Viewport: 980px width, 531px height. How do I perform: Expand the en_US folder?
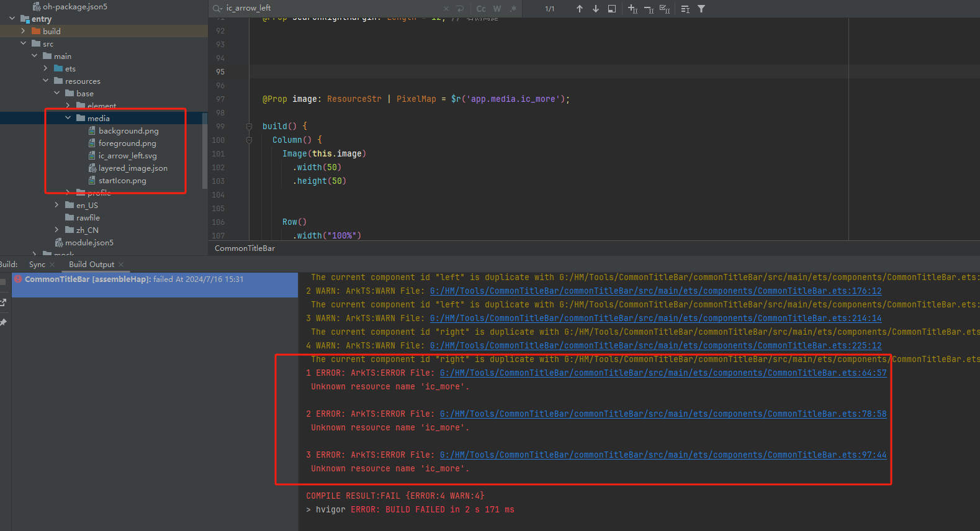click(56, 205)
